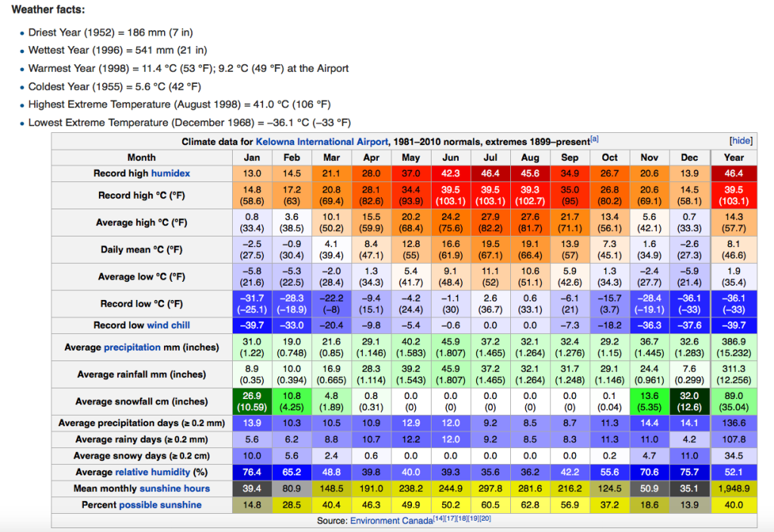Image resolution: width=774 pixels, height=532 pixels.
Task: Click the Month column header
Action: point(141,157)
